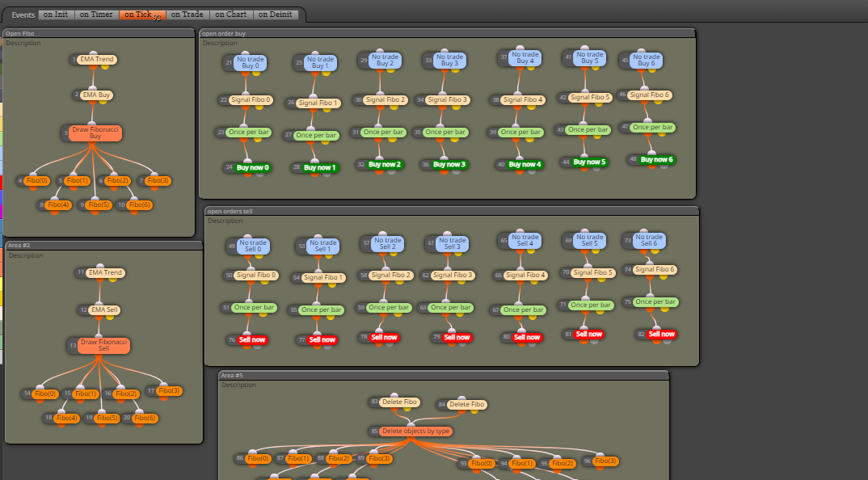Select Fibo(0) block number 14
Viewport: 868px width, 480px height.
click(x=44, y=394)
